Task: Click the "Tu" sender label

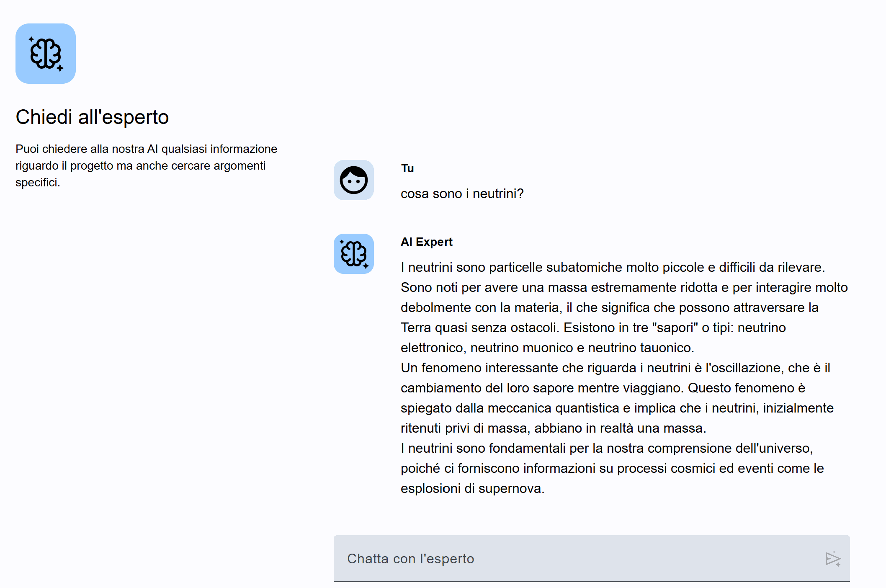Action: [407, 168]
